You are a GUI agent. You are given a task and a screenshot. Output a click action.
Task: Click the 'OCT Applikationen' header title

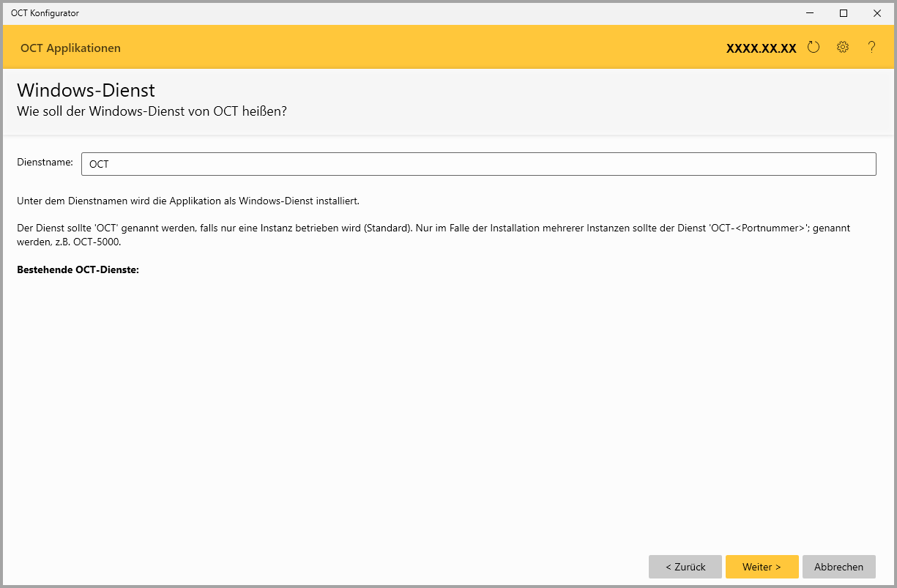70,48
